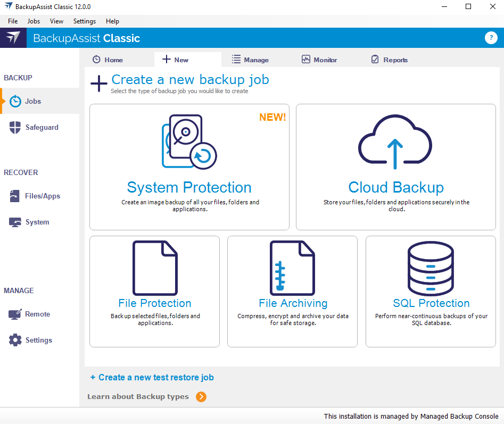Screen dimensions: 504x424
Task: Open the Settings menu in menu bar
Action: pos(85,21)
